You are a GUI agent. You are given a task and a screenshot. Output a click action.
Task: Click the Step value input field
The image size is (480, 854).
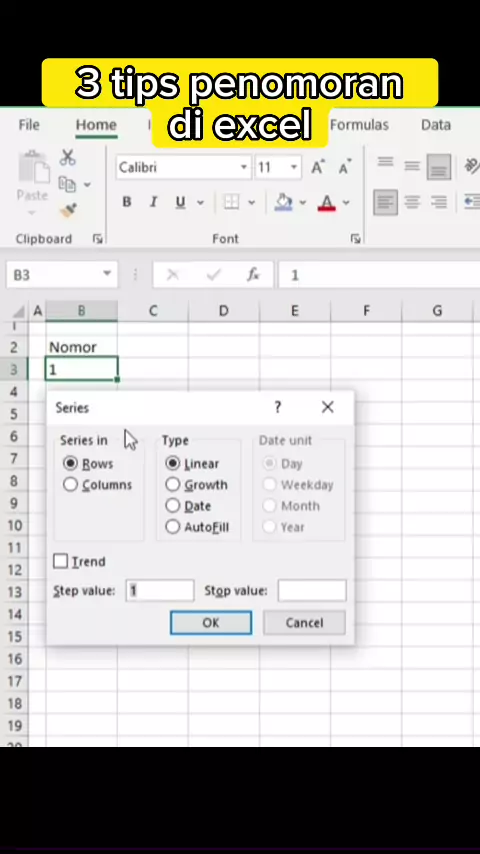point(160,590)
